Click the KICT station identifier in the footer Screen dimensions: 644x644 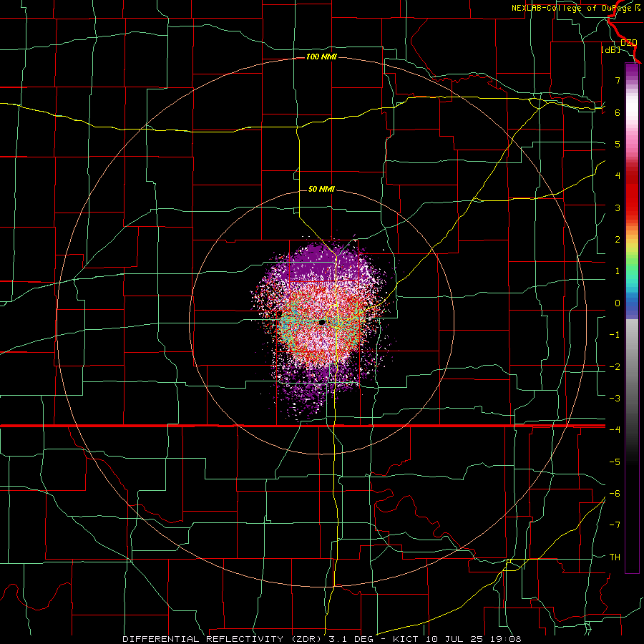click(x=406, y=639)
